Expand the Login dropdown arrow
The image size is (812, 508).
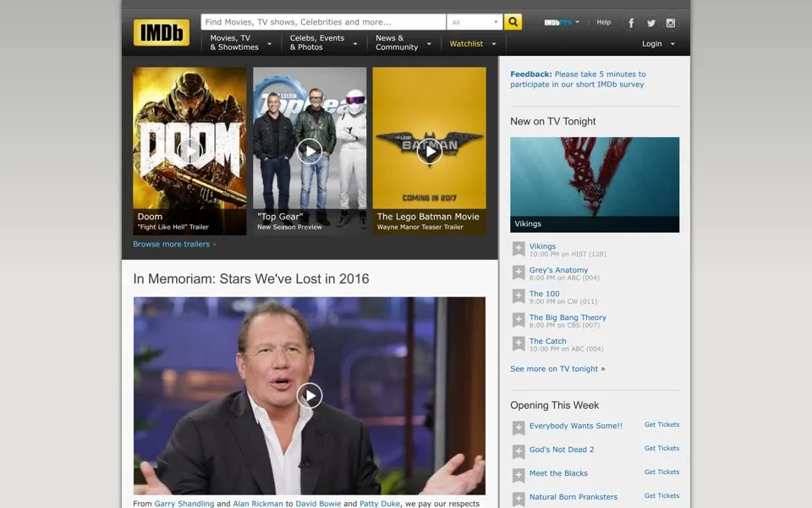click(x=672, y=44)
